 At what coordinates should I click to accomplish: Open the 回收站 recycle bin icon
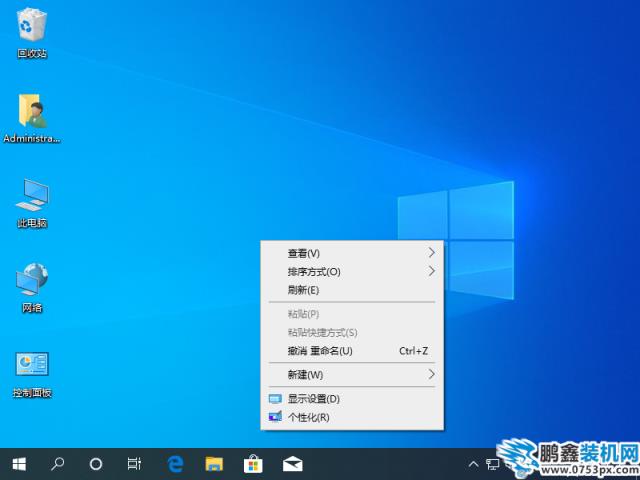tap(32, 25)
